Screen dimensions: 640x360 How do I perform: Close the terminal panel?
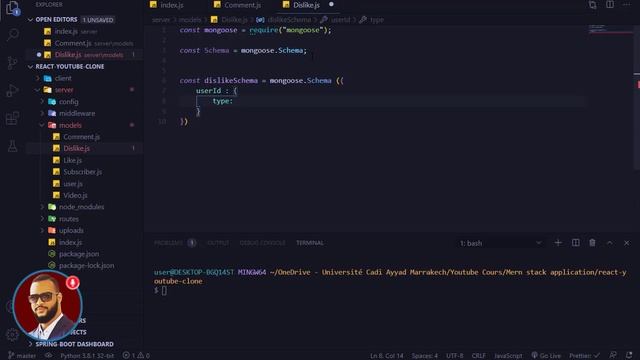tap(627, 243)
